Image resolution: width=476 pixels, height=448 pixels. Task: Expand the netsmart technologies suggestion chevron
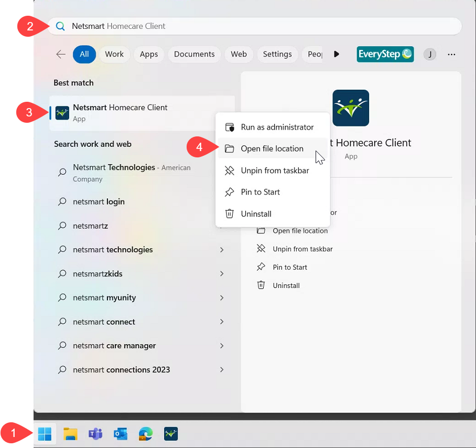pos(222,250)
